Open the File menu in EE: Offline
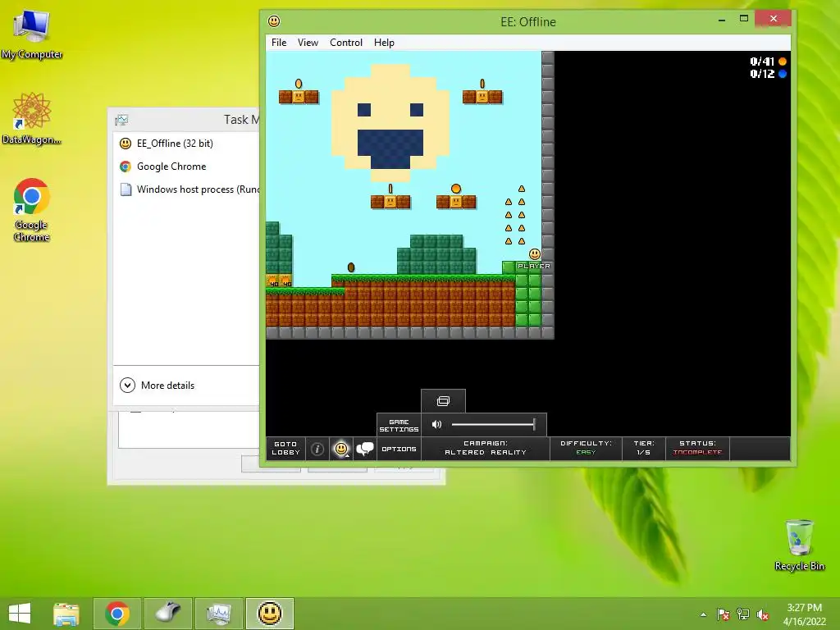 tap(279, 43)
